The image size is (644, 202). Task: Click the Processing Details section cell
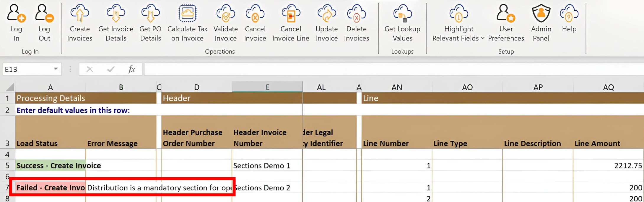[x=86, y=98]
